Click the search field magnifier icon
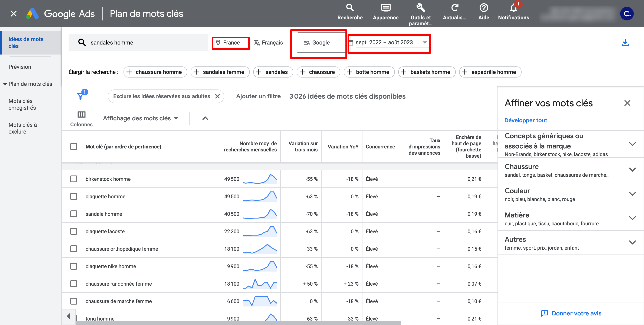This screenshot has height=325, width=644. pyautogui.click(x=82, y=43)
